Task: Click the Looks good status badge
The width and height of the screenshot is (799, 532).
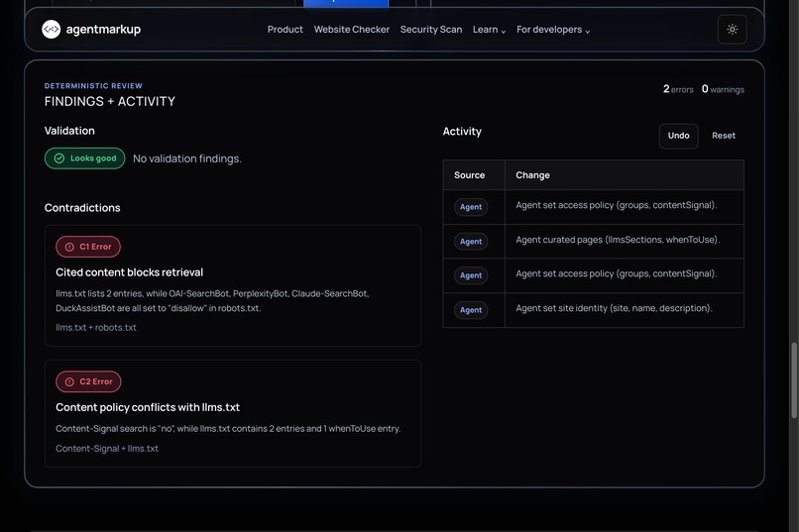Action: (84, 159)
